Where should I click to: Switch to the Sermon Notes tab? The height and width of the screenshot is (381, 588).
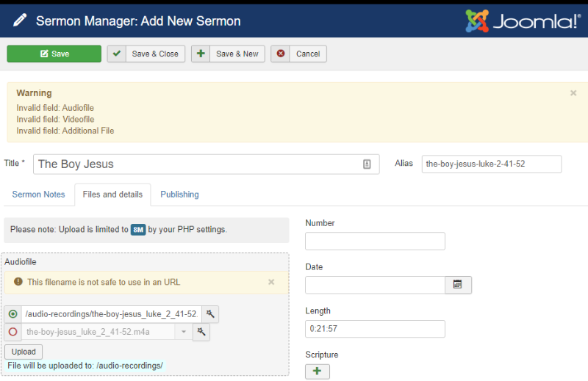(39, 195)
